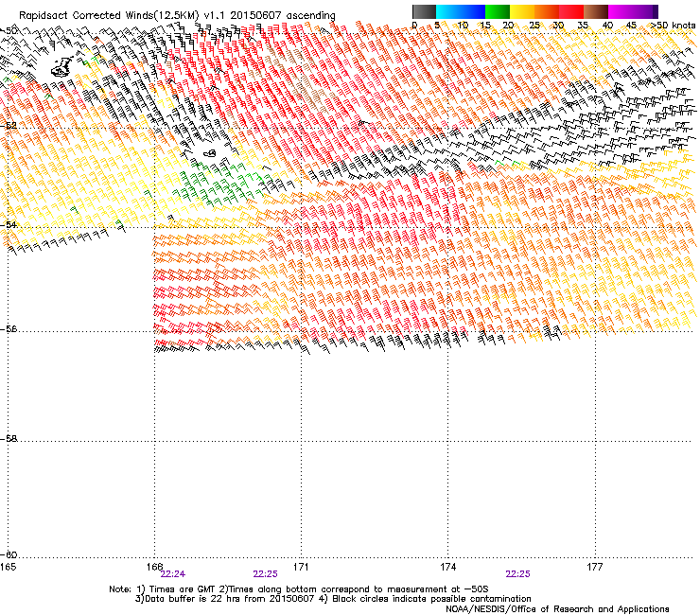This screenshot has width=700, height=615.
Task: Pick the red 30-35 knots legend segment
Action: 571,11
